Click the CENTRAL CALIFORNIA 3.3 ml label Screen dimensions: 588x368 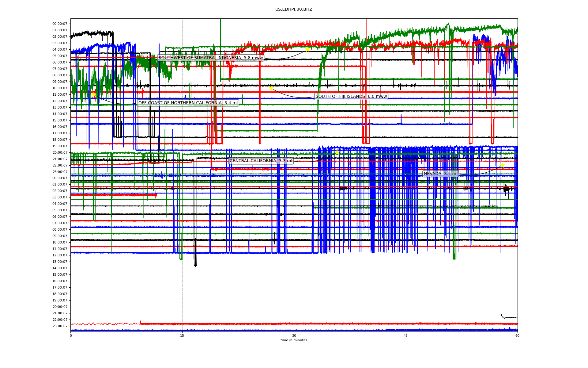point(261,161)
